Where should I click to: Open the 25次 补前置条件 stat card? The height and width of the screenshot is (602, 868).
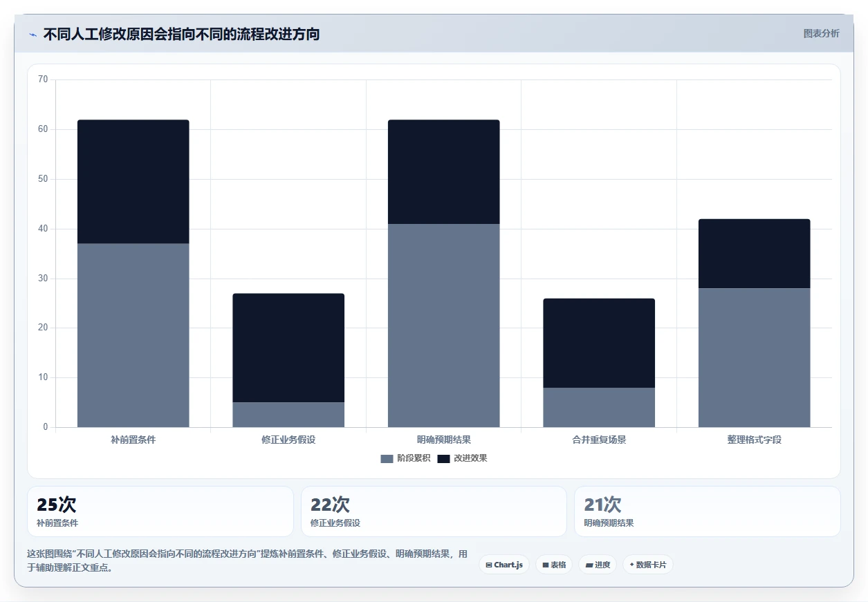coord(160,511)
